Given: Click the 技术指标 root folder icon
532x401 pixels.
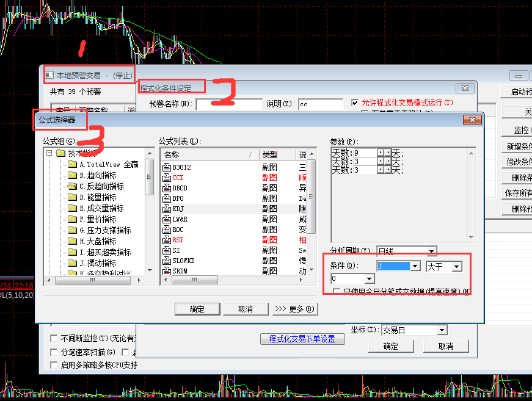Looking at the screenshot, I should click(60, 153).
